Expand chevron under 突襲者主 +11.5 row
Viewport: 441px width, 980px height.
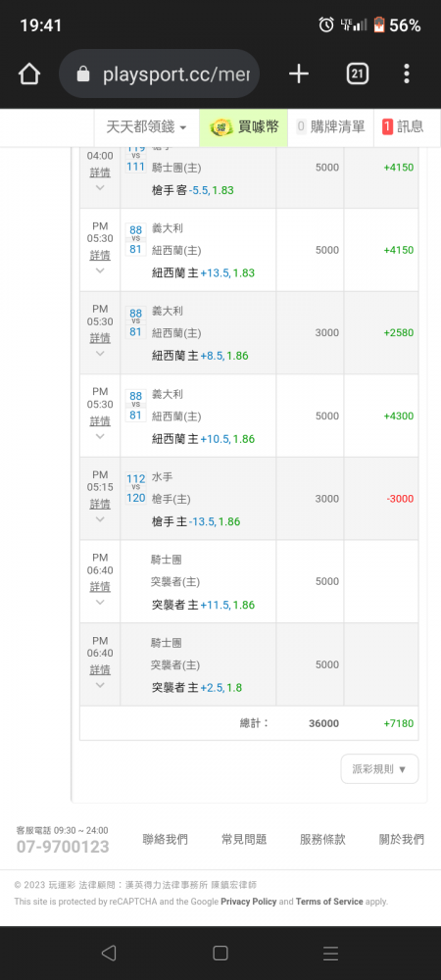(100, 602)
